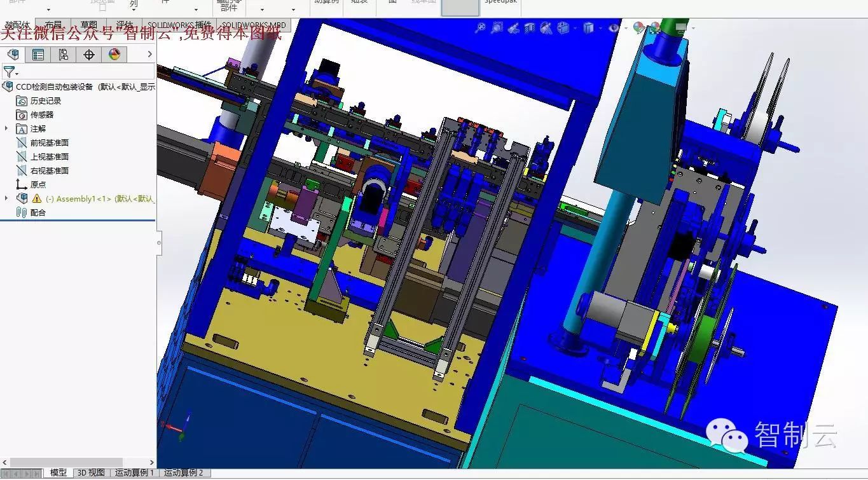868x480 pixels.
Task: Switch to the 运动算例 2 tab
Action: (184, 473)
